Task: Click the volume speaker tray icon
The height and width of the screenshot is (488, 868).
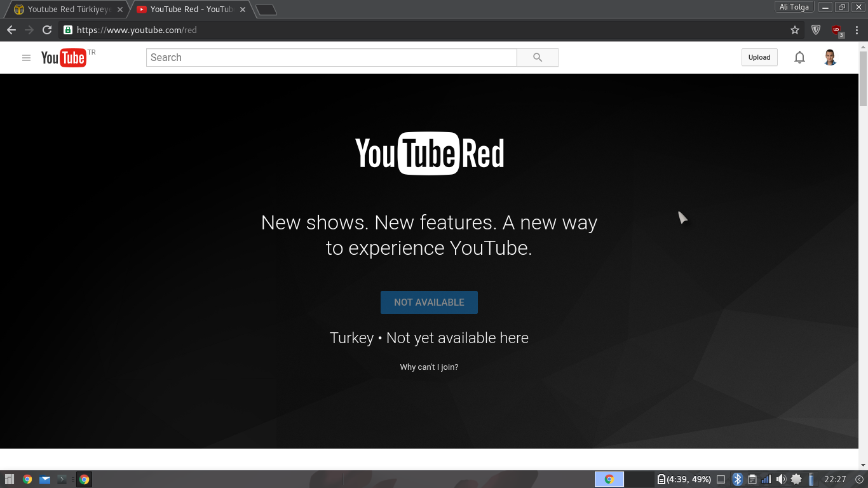Action: pos(781,479)
